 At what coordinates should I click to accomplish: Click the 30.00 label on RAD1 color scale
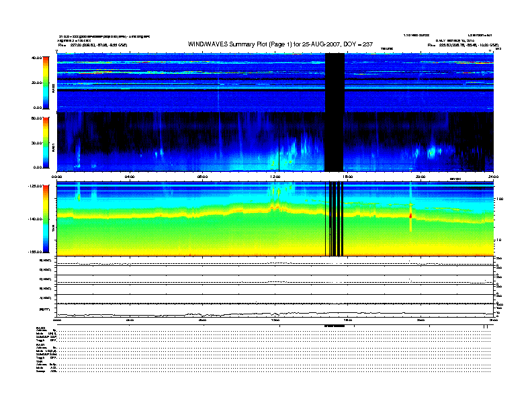(x=36, y=143)
